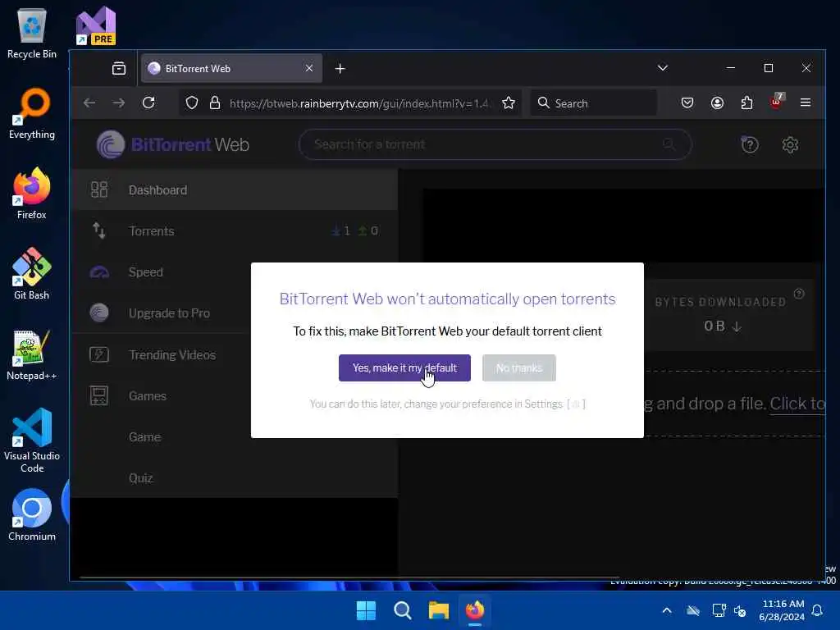Open Firefox account icon
This screenshot has height=630, width=840.
(717, 103)
